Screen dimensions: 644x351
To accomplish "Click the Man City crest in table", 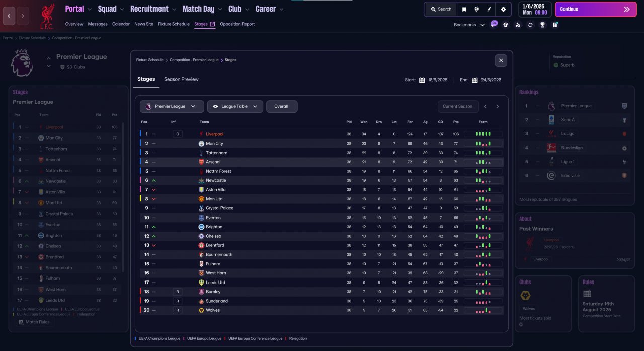I will click(201, 144).
